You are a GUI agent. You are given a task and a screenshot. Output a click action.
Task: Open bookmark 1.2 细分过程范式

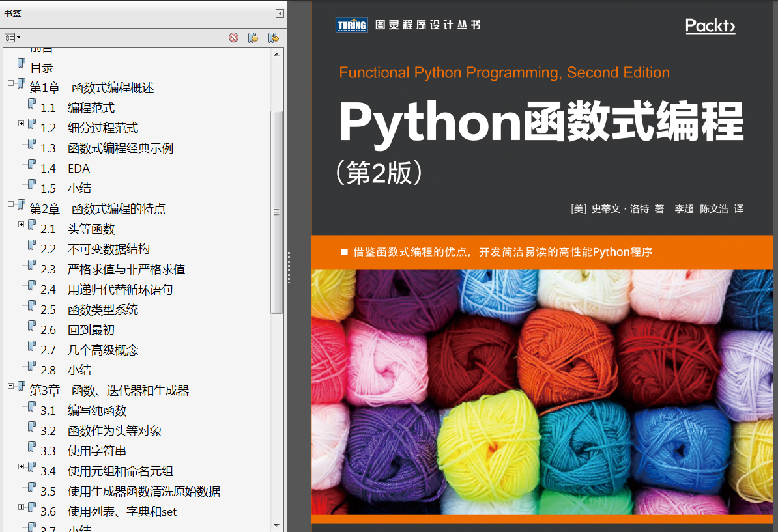tap(89, 128)
